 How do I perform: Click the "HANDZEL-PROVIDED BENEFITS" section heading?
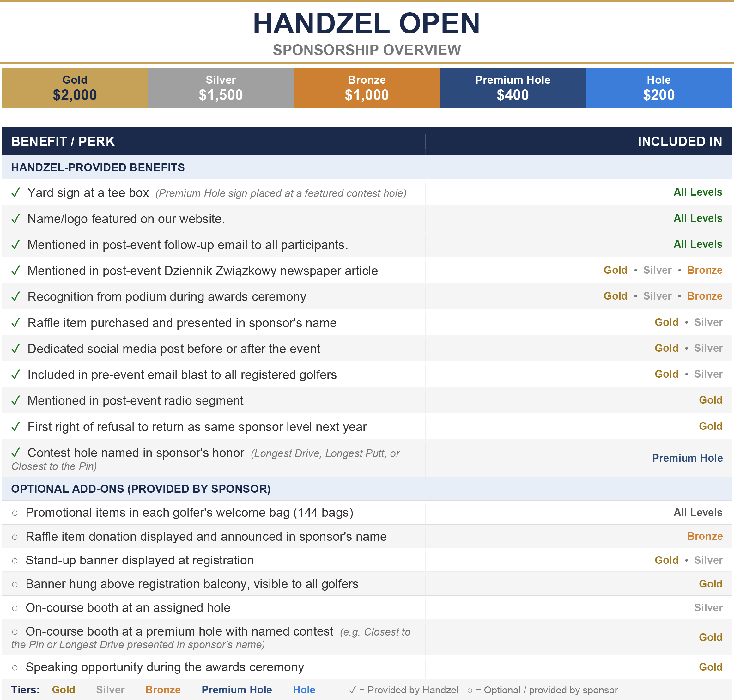tap(98, 167)
